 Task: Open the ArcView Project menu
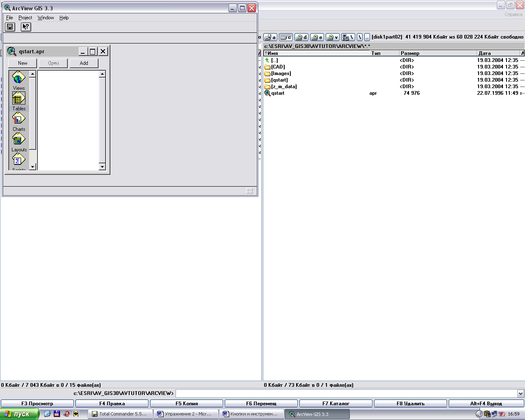25,18
